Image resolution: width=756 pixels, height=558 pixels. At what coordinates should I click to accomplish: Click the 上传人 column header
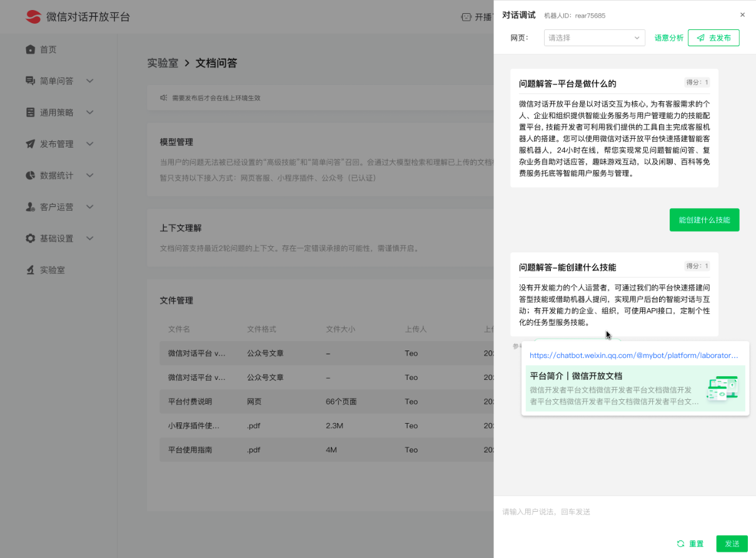416,329
